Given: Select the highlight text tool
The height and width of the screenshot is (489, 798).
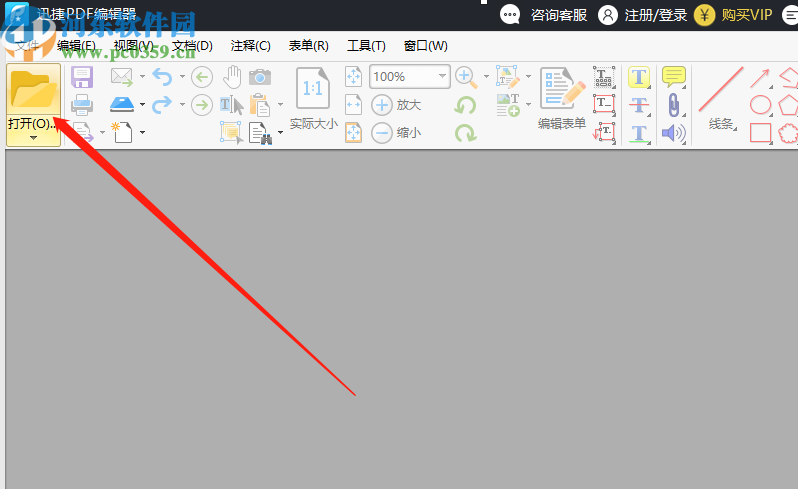Looking at the screenshot, I should point(639,77).
